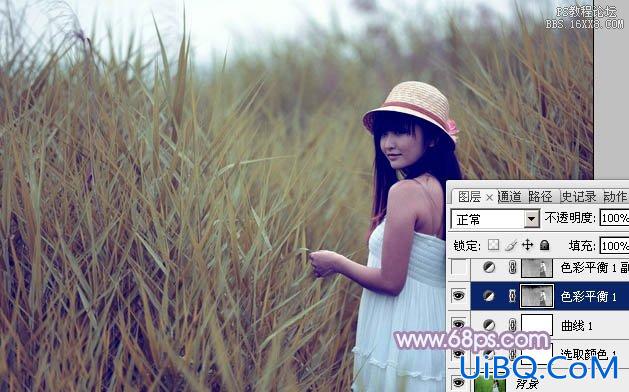Click adjustment icon of 曲线 1 layer
This screenshot has height=392, width=629.
click(489, 325)
